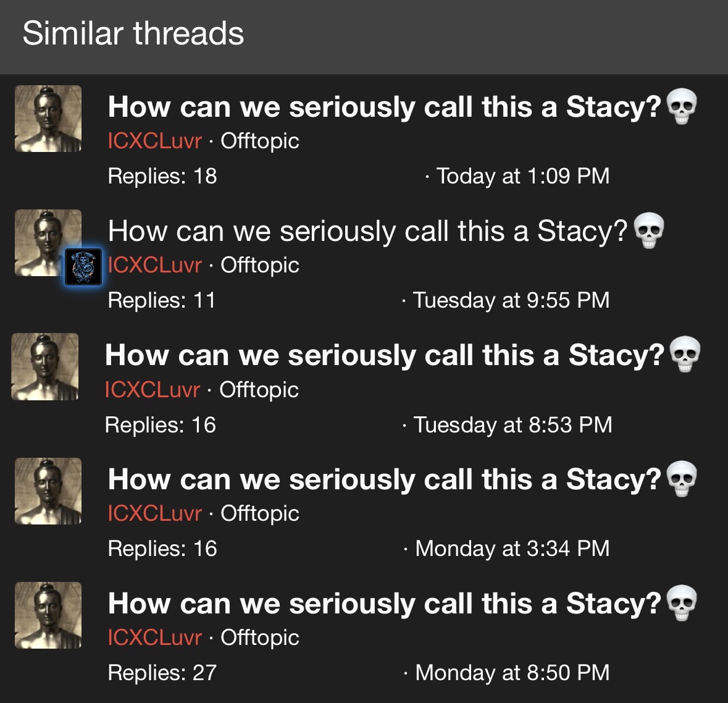Screen dimensions: 728x703
Task: Click the avatar beside the Tuesday 8:53 PM thread
Action: (44, 366)
